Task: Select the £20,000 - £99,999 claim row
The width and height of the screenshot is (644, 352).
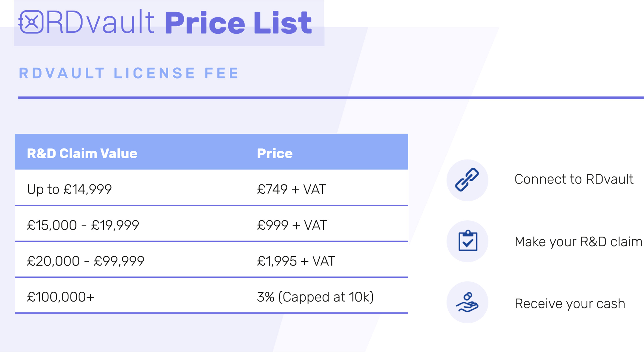Action: [211, 260]
